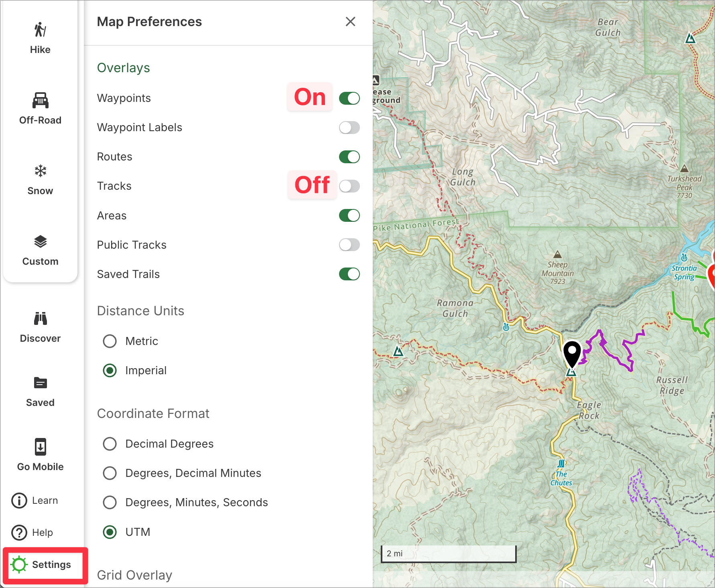Image resolution: width=715 pixels, height=588 pixels.
Task: Switch to the Off-Road map mode
Action: click(x=40, y=101)
